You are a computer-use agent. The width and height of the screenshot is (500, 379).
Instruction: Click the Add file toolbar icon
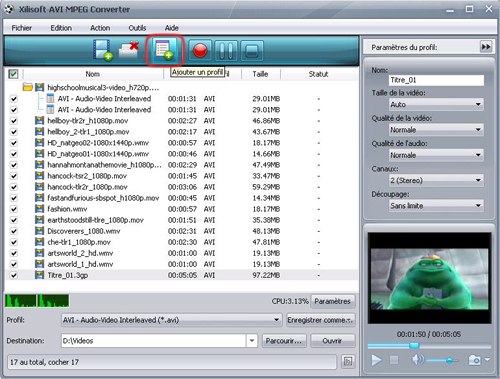103,50
